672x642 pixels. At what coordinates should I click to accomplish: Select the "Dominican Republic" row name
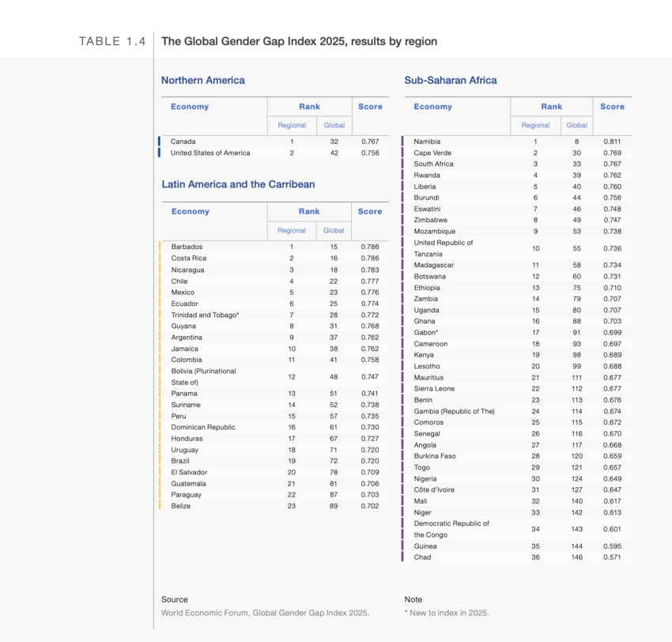203,427
